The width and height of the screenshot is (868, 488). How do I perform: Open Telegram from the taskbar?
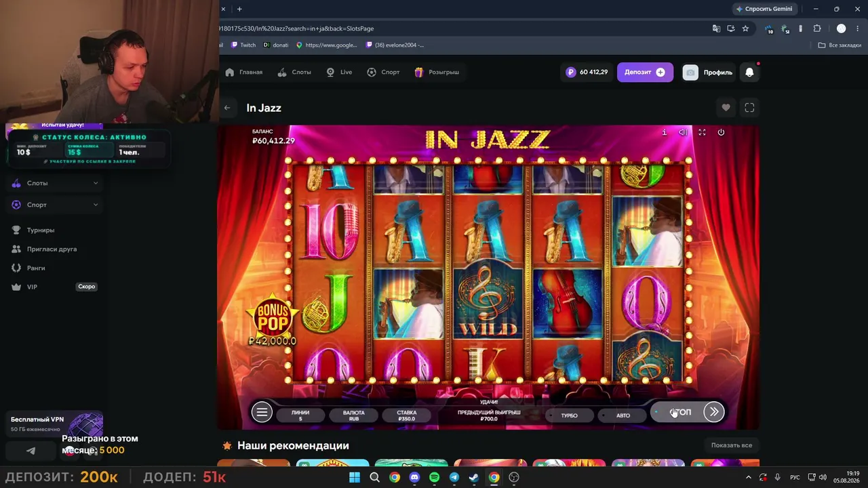click(x=454, y=477)
